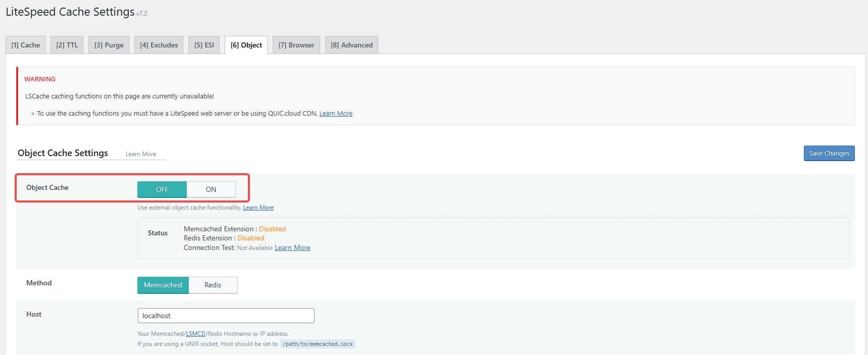Click Learn More next to Connection Test
Screen dimensions: 868x355
pyautogui.click(x=292, y=248)
